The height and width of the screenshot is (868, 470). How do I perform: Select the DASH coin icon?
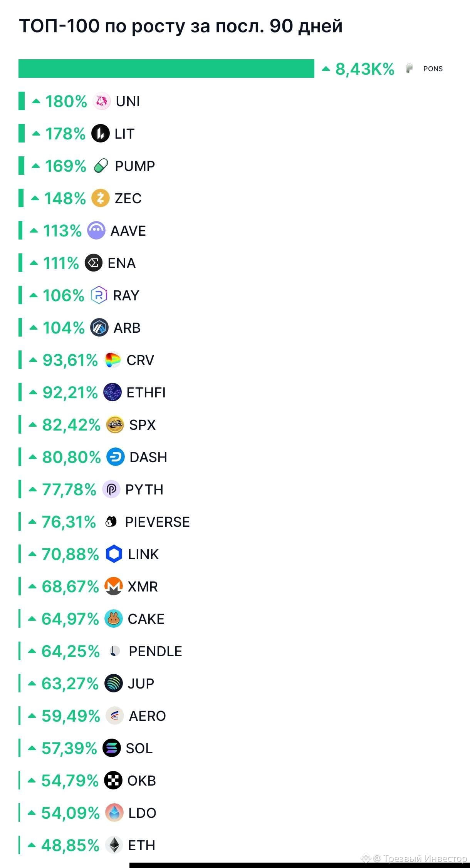coord(115,457)
